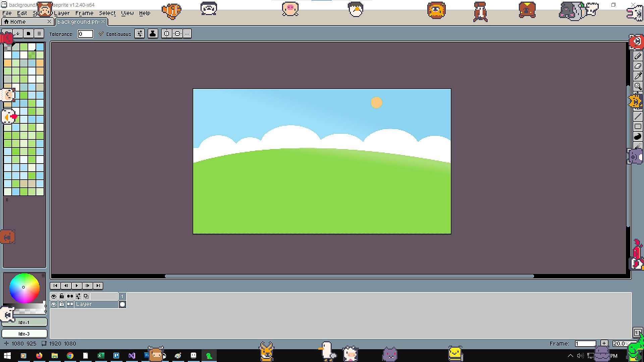Open the Frame menu
Viewport: 644px width, 362px height.
[84, 13]
